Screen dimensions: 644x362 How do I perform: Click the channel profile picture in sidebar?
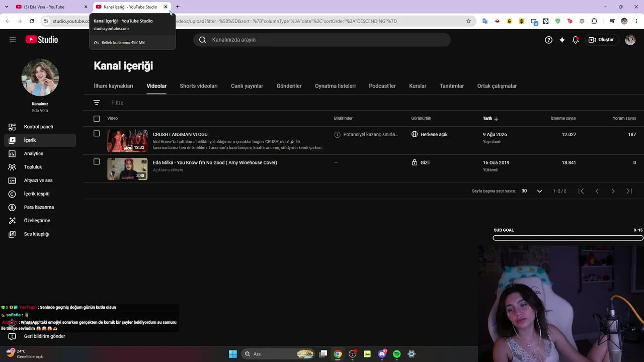[40, 77]
